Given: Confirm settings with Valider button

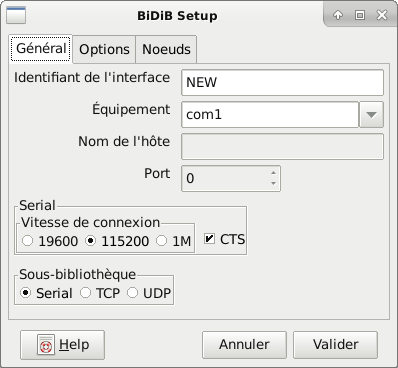Looking at the screenshot, I should (x=335, y=345).
